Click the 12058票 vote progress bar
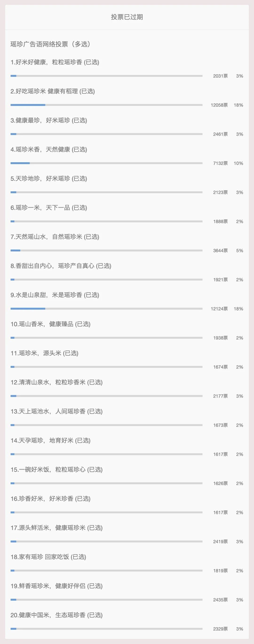 tap(107, 105)
